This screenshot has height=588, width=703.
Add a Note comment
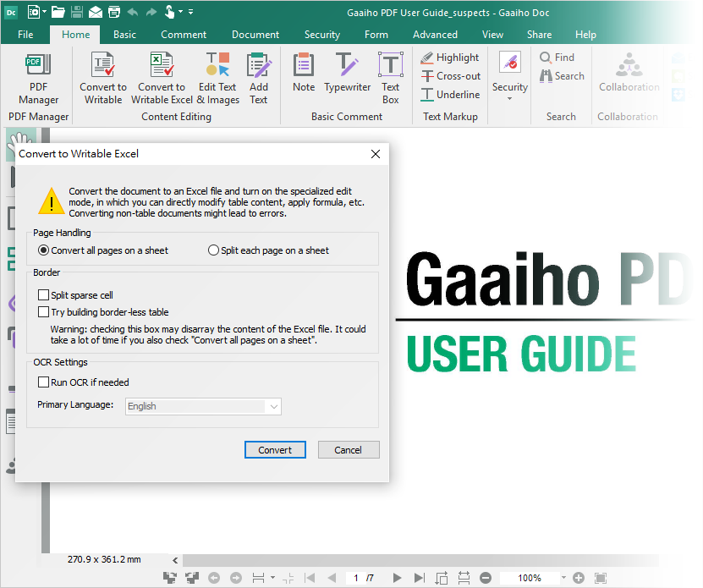coord(304,73)
